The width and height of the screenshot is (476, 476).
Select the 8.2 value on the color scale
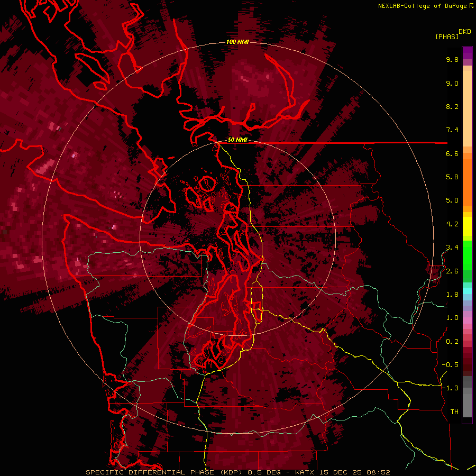[x=452, y=106]
